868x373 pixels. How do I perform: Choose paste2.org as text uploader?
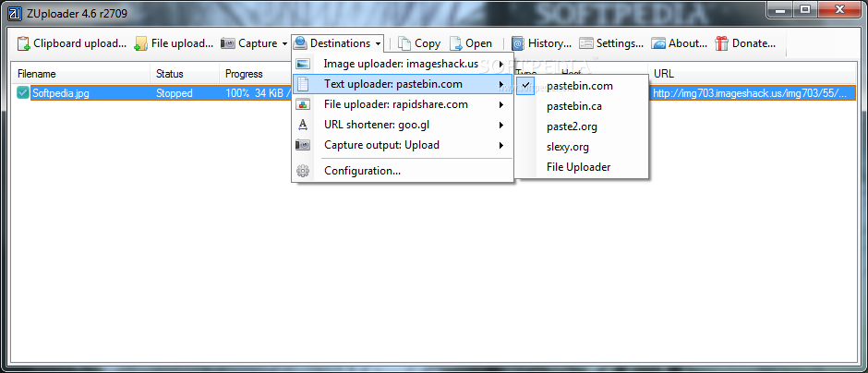[581, 126]
